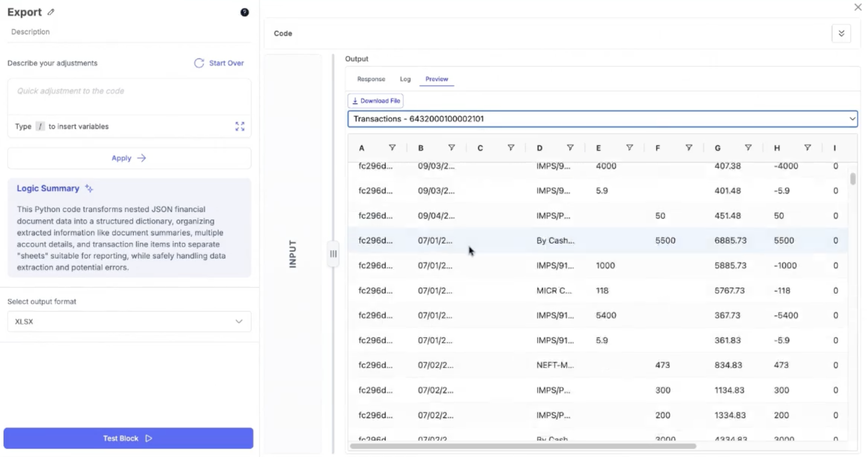Click the Apply button
Screen dimensions: 868x457
tap(129, 158)
